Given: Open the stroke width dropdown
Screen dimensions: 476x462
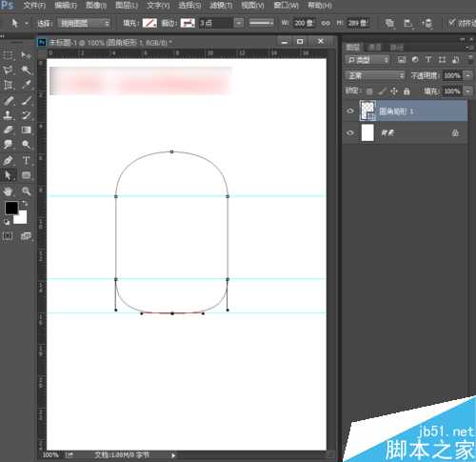Looking at the screenshot, I should coord(239,23).
